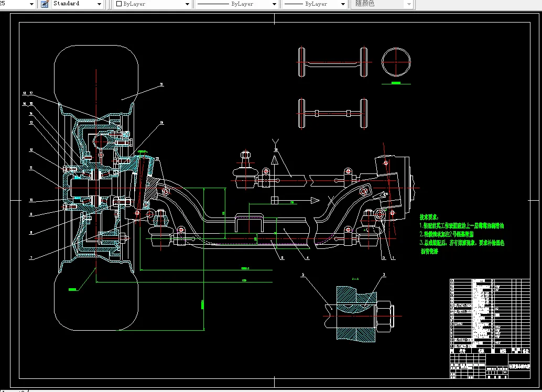542x392 pixels.
Task: Click the green label under the top-right circle
Action: pyautogui.click(x=396, y=83)
